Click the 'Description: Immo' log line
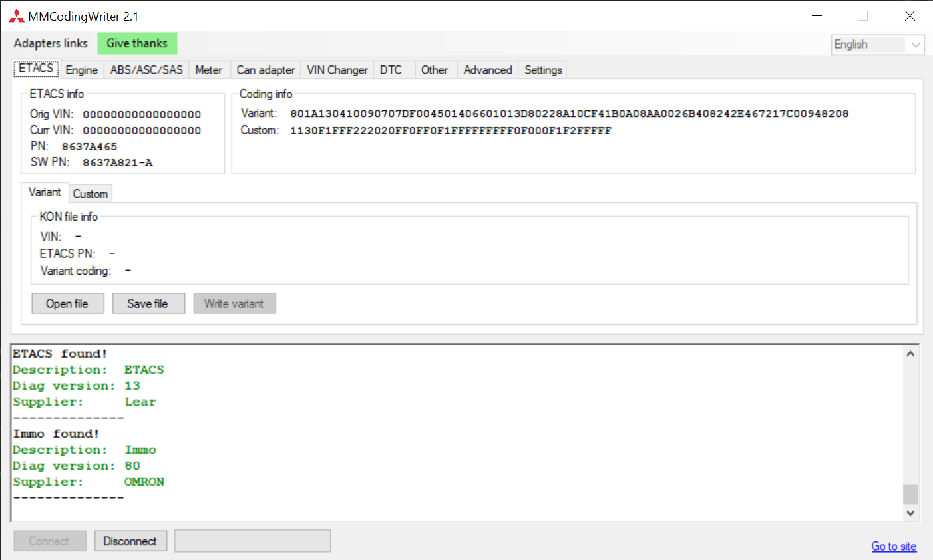Screen dimensions: 933x560 [x=85, y=450]
